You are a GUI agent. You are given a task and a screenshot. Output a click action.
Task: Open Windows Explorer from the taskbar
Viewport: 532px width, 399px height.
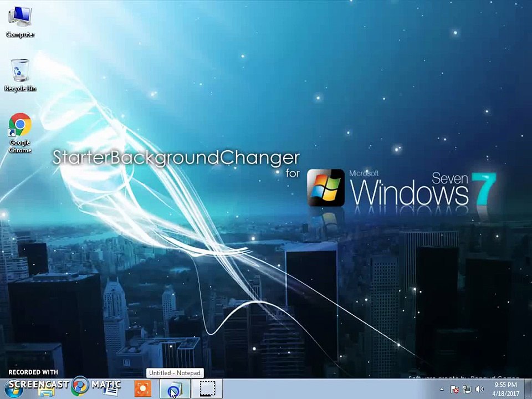point(47,390)
